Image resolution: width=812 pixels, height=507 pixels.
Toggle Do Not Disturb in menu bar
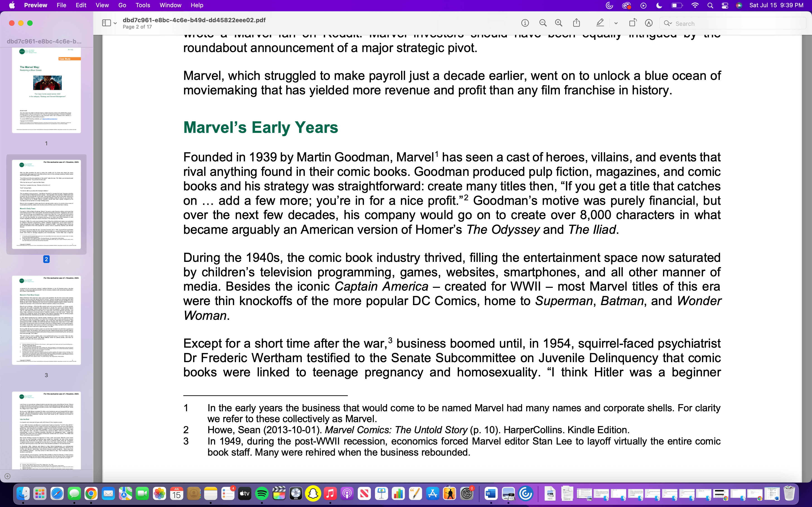[659, 5]
